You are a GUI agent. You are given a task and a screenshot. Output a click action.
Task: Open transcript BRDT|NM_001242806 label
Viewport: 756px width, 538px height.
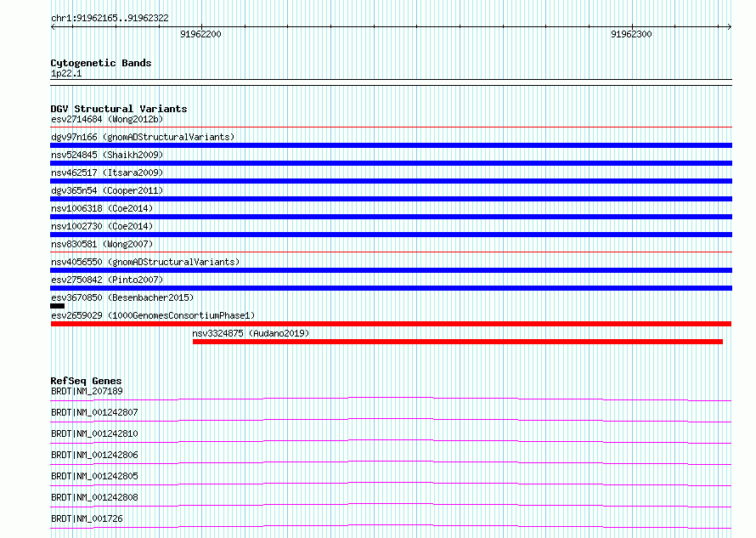[94, 455]
